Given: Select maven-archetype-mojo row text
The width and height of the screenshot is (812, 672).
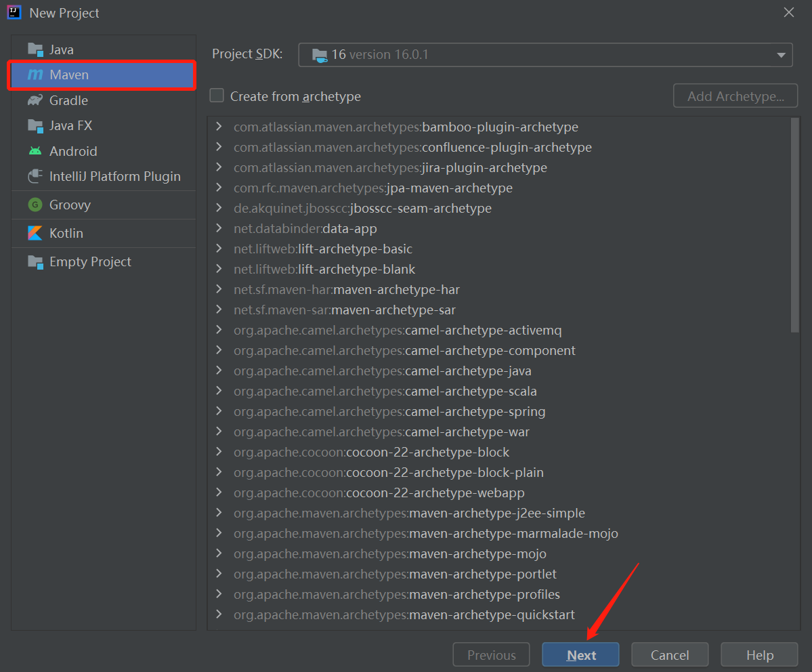Looking at the screenshot, I should tap(390, 554).
